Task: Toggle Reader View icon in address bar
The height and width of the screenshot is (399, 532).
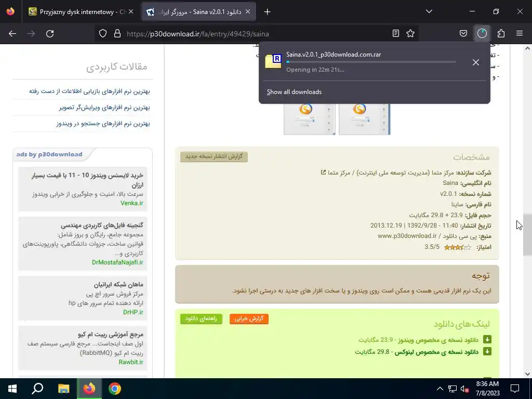Action: (x=395, y=34)
